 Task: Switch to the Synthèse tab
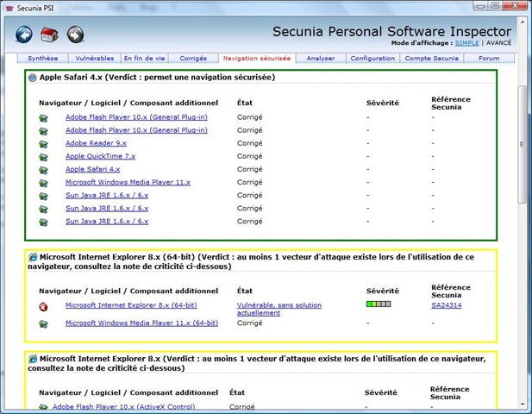(x=43, y=59)
